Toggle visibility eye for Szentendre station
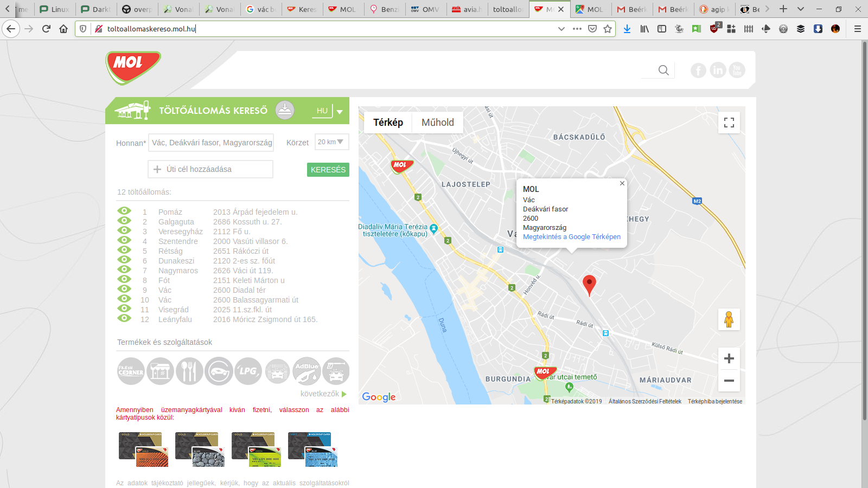Screen dimensions: 868x488 pos(124,240)
